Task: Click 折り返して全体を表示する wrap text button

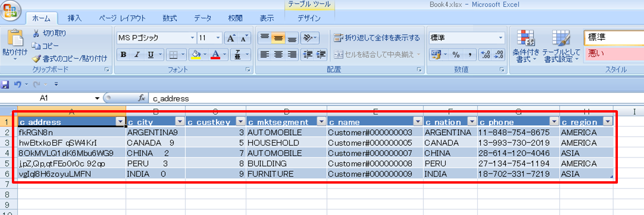Action: click(x=377, y=38)
